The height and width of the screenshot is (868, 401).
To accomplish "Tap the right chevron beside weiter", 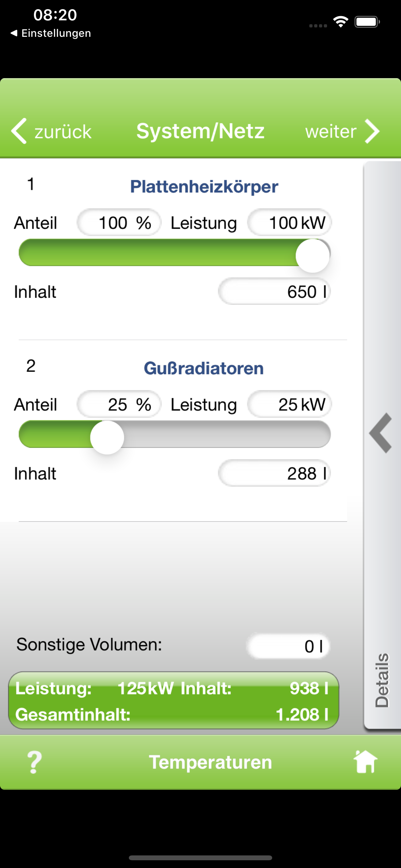I will [373, 131].
